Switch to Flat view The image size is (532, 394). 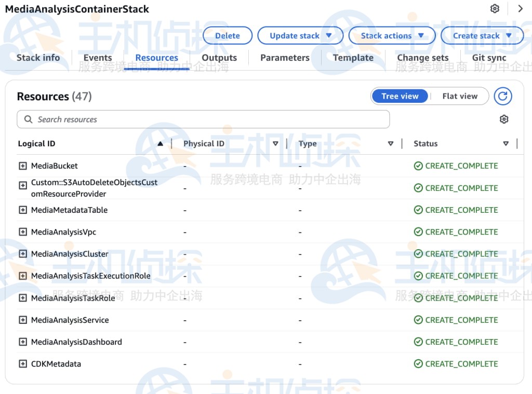(460, 96)
